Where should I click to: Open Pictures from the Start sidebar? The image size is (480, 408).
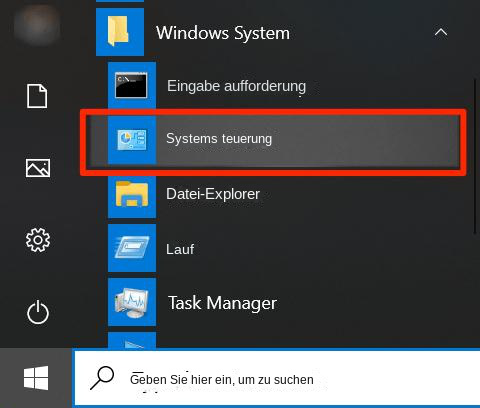pyautogui.click(x=38, y=168)
